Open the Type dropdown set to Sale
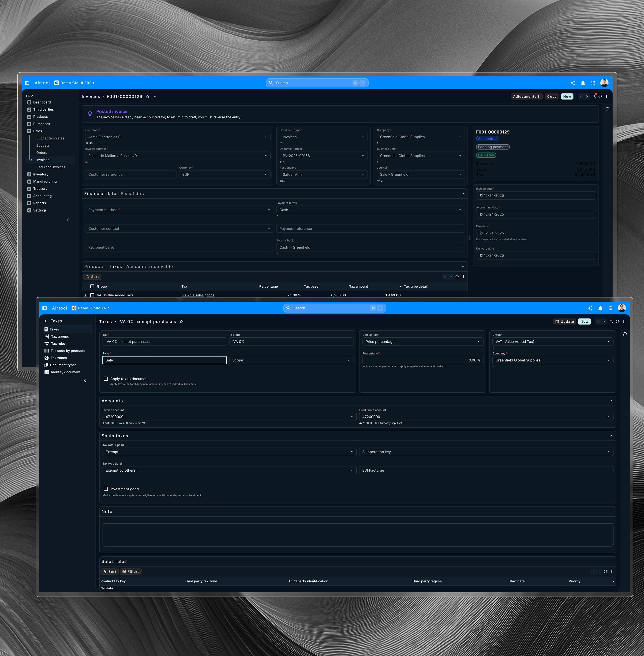644x656 pixels. [164, 360]
